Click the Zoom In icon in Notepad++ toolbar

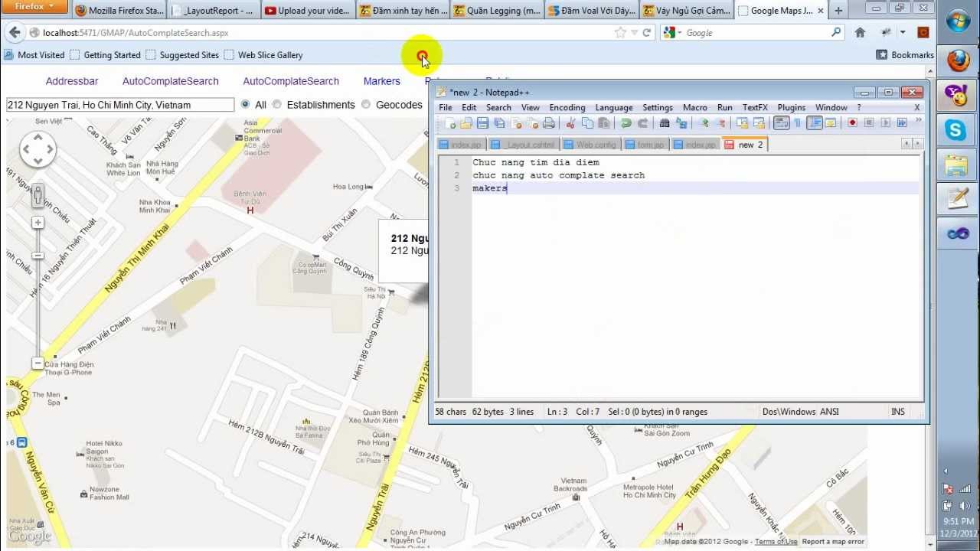click(x=705, y=123)
